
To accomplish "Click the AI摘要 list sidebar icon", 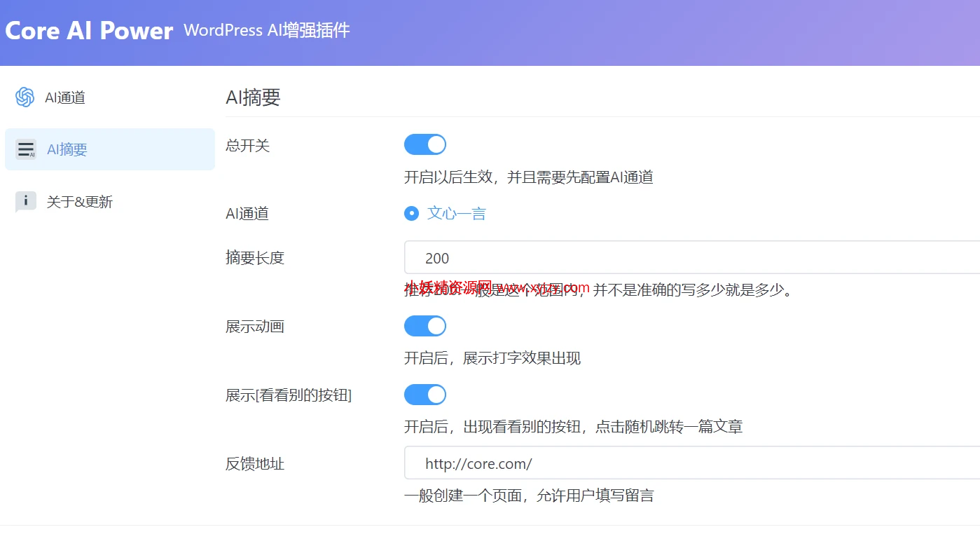I will (x=26, y=149).
